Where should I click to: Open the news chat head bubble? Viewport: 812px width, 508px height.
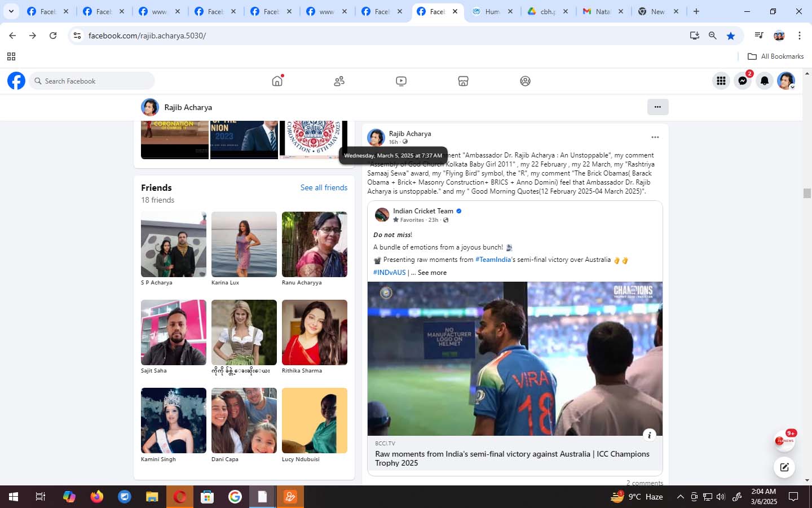point(784,440)
